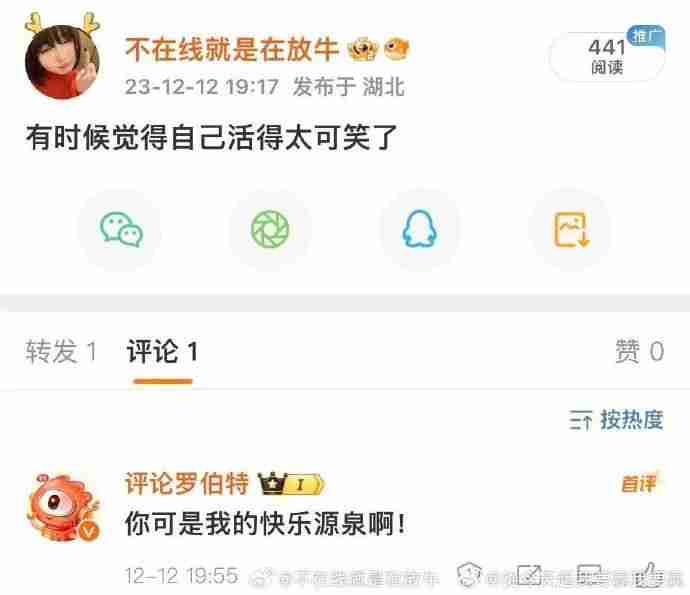Viewport: 690px width, 595px height.
Task: Open the 评论罗伯特 user profile
Action: click(187, 483)
